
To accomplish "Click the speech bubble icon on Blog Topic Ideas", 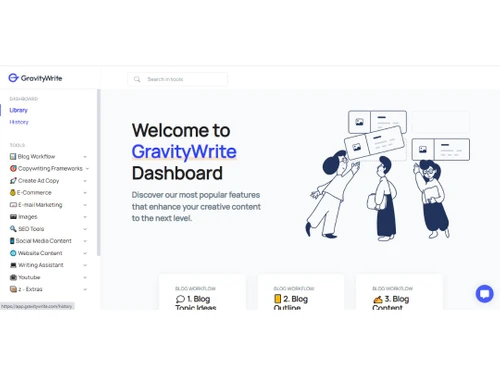I will [x=180, y=299].
